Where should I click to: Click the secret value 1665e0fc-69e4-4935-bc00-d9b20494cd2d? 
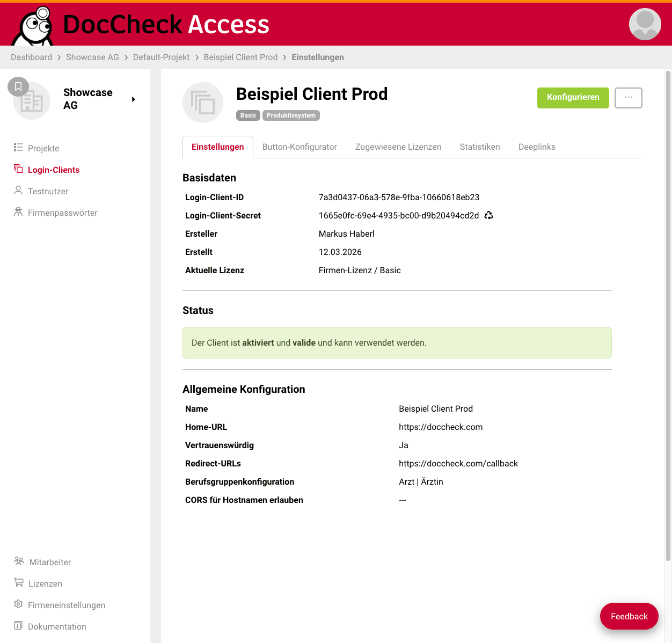point(399,216)
